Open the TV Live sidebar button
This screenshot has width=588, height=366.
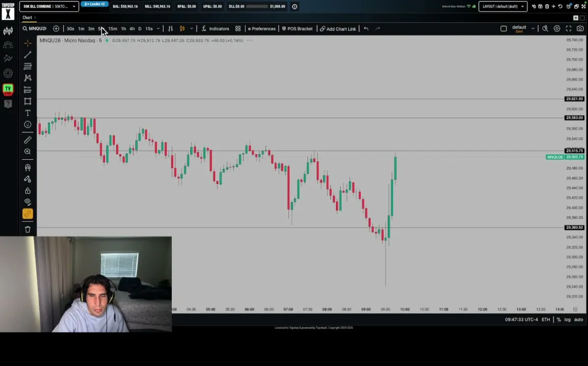[x=8, y=89]
